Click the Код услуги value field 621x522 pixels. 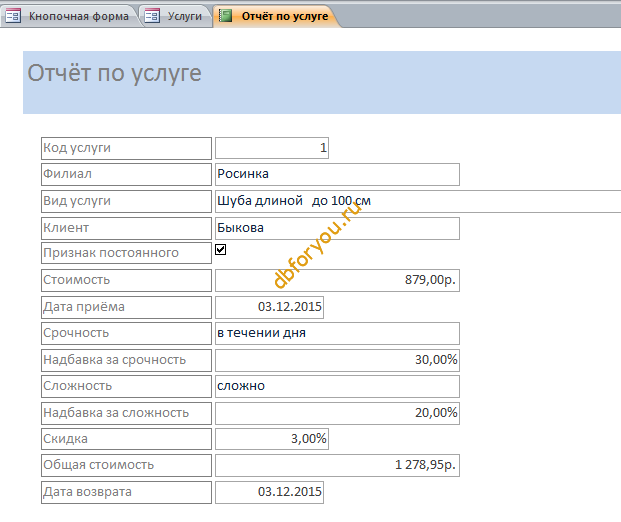click(x=272, y=148)
